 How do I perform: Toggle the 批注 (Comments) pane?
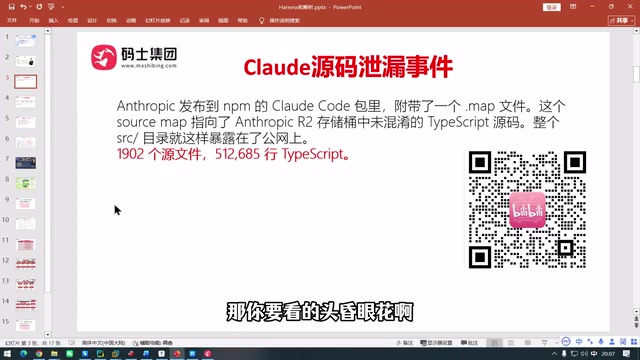pyautogui.click(x=469, y=343)
